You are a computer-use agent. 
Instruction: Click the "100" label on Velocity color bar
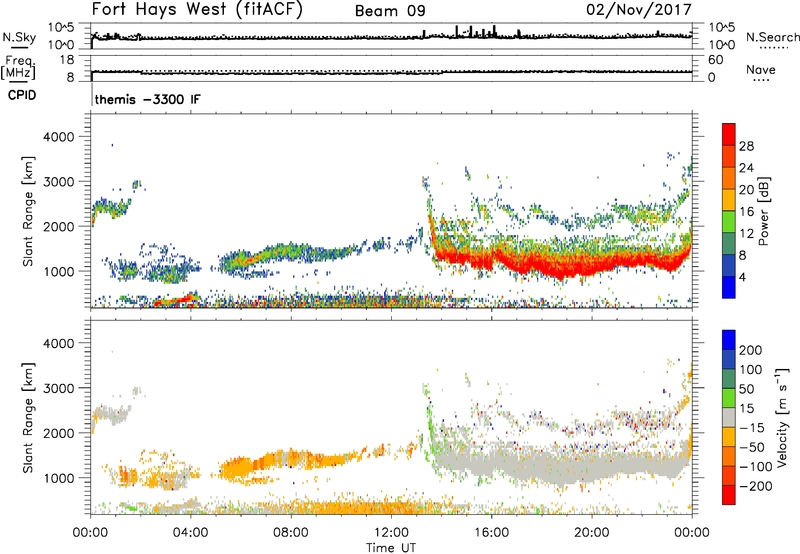[751, 370]
